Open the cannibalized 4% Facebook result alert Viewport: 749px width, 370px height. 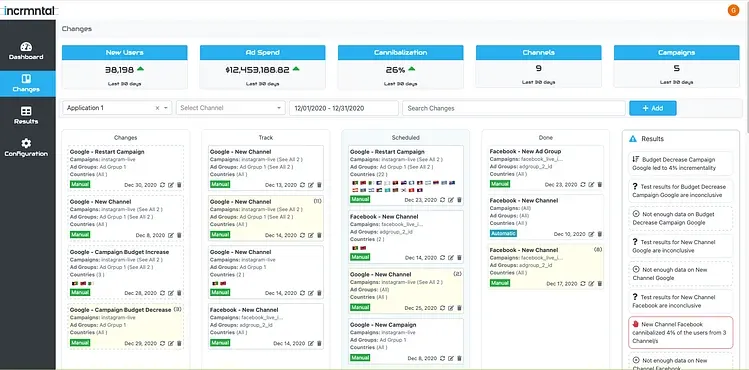(x=680, y=332)
